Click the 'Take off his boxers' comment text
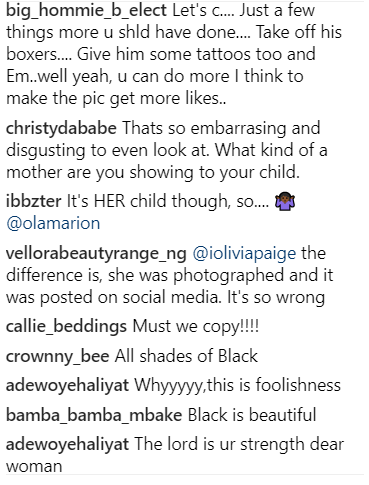This screenshot has width=369, height=485. click(x=174, y=54)
